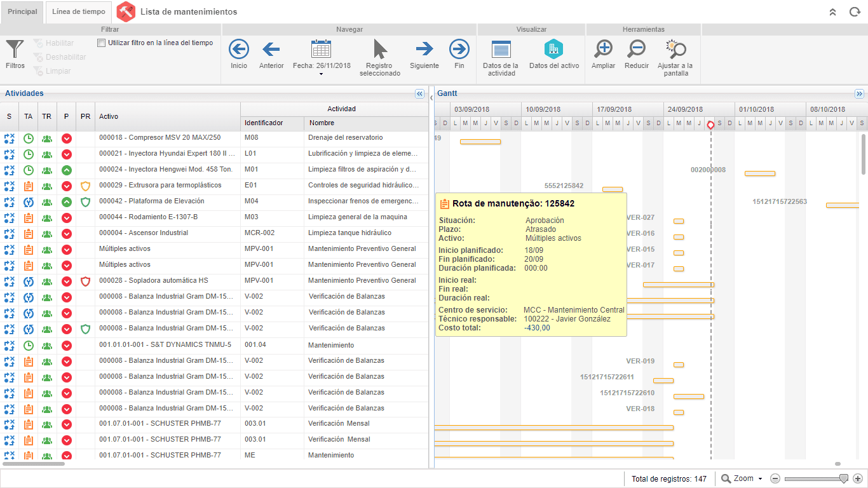
Task: Click the zoom slider plus button
Action: (857, 478)
